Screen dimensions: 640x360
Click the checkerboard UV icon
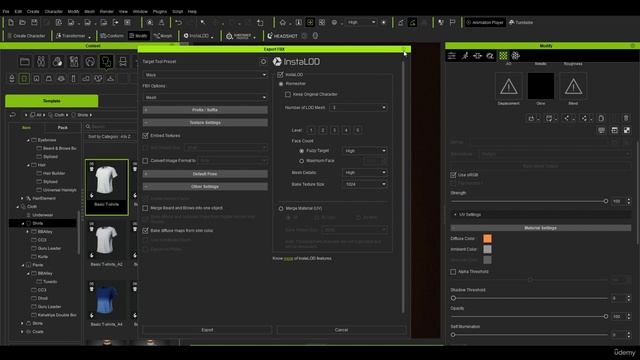coord(627,131)
